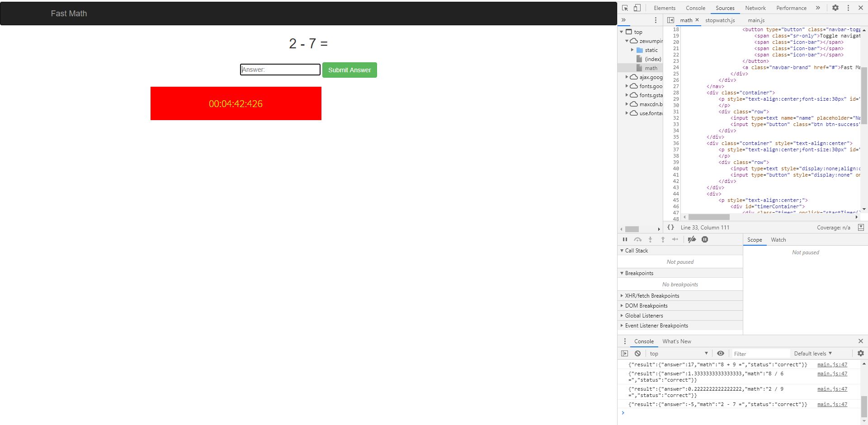Select the Sources tab
The width and height of the screenshot is (868, 425).
pos(725,8)
